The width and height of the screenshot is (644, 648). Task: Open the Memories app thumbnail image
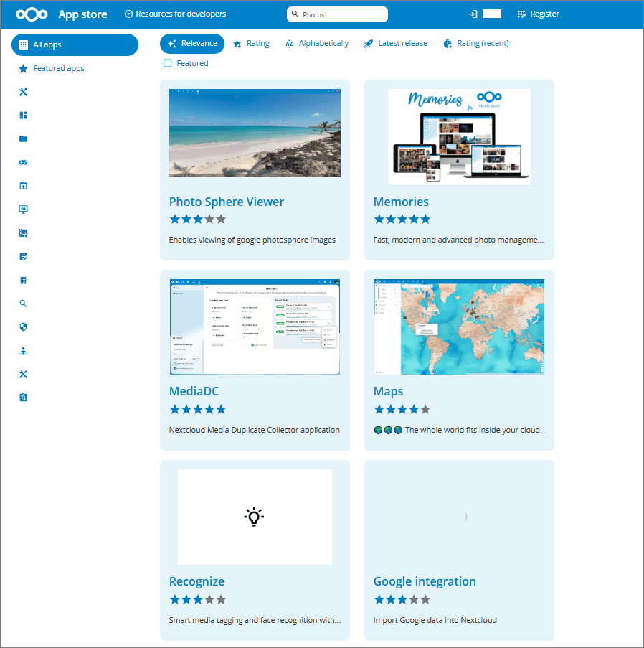459,136
